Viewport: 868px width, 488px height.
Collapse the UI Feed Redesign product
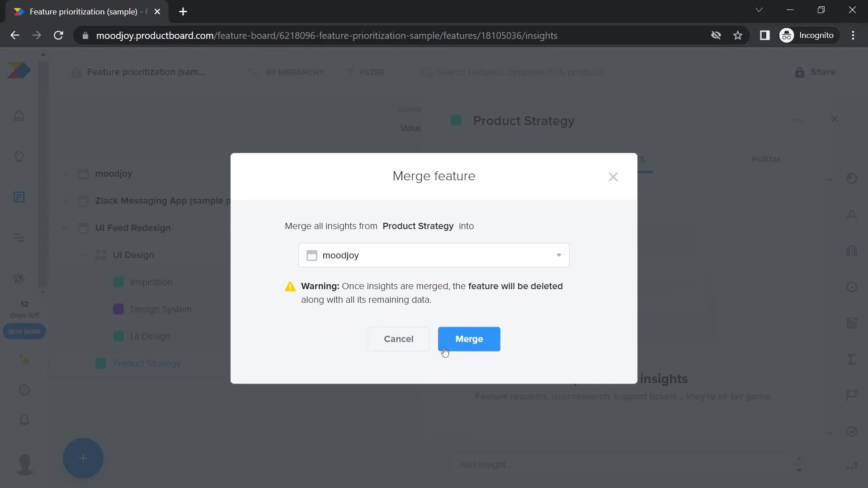point(66,228)
